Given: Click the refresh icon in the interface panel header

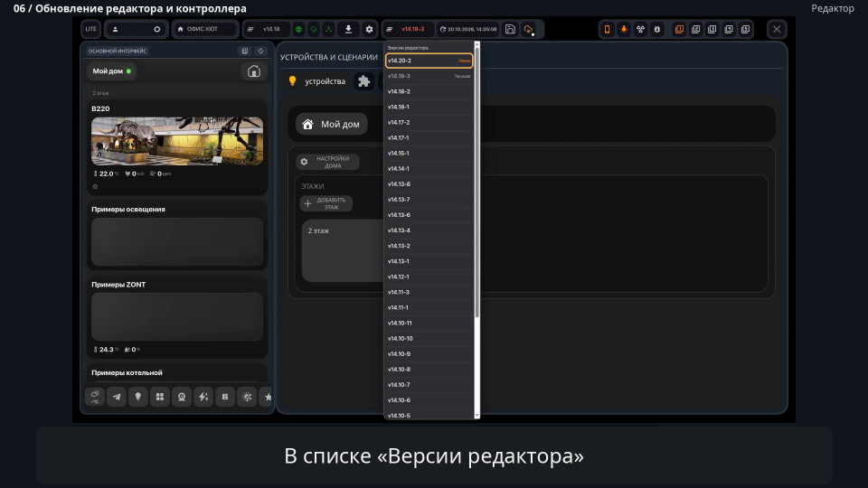Looking at the screenshot, I should coord(260,51).
